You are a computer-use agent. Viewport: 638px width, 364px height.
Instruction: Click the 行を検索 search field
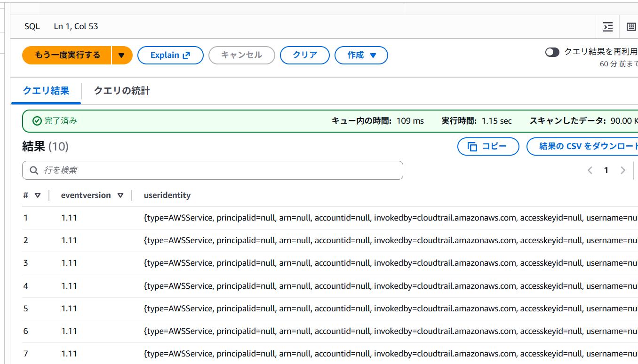coord(216,170)
